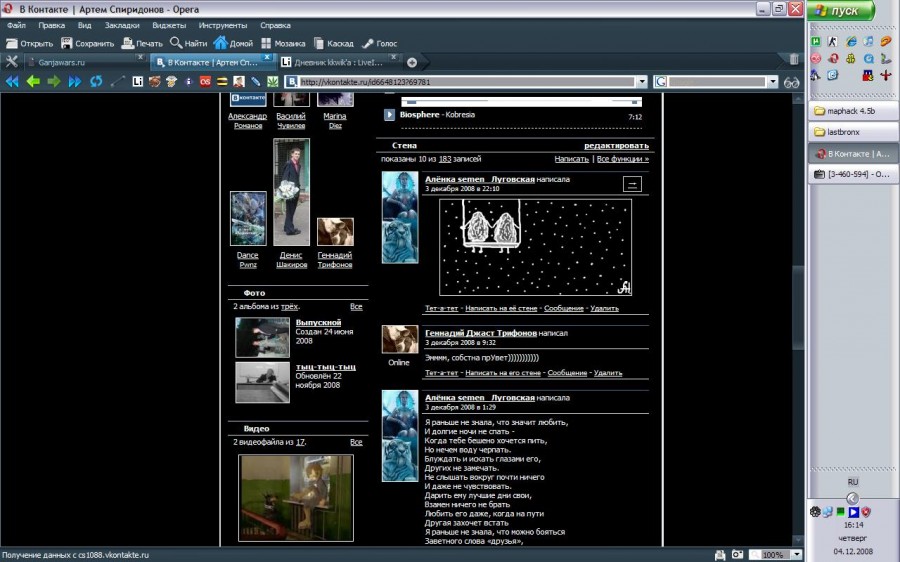Arrange tabs with Мозаика button

[283, 44]
